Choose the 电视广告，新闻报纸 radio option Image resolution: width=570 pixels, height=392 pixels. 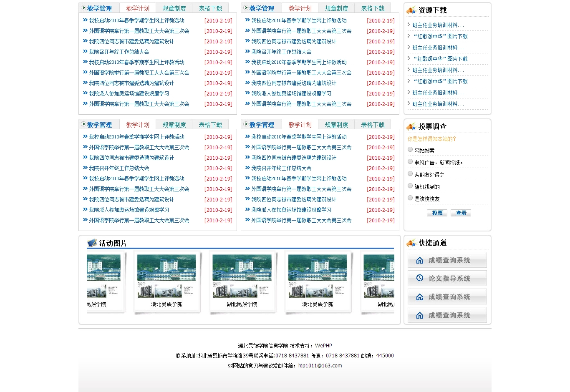pos(410,162)
